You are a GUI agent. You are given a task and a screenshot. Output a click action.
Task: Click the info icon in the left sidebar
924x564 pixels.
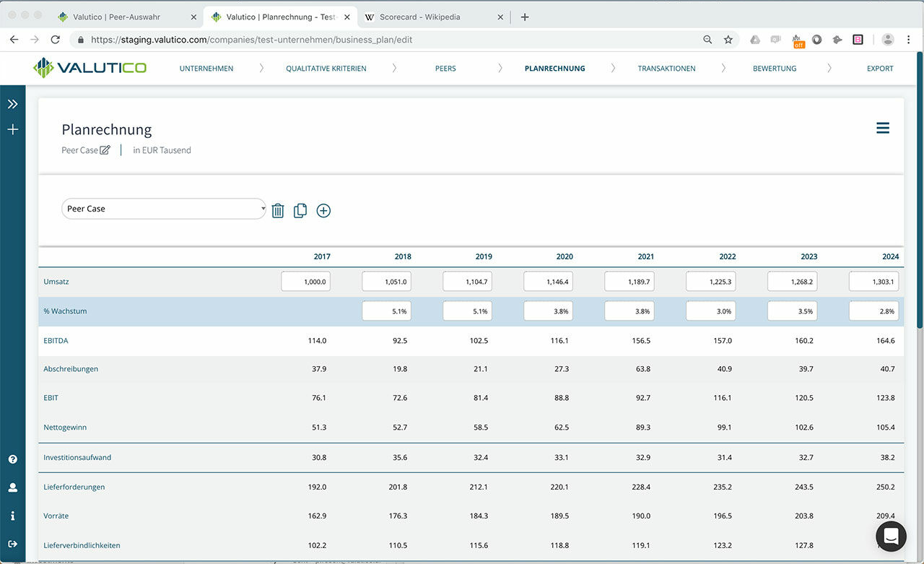tap(12, 515)
